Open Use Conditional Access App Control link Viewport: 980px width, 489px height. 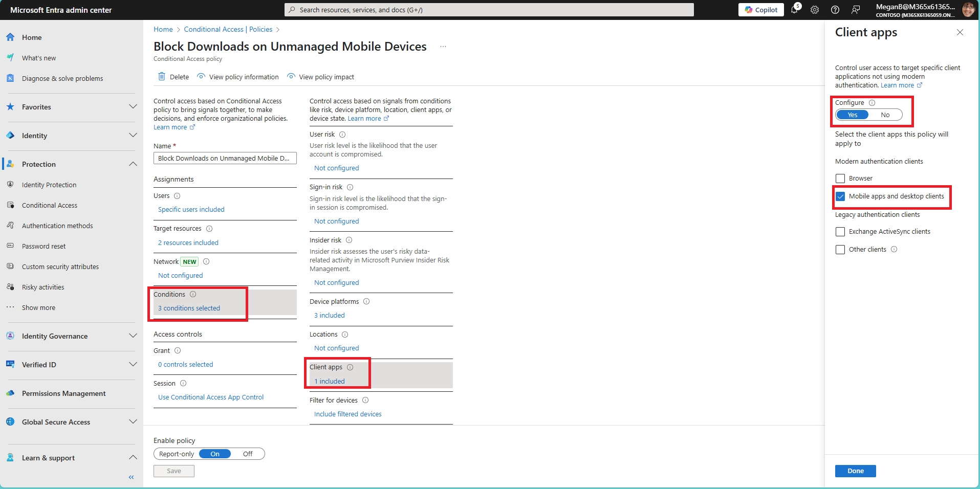tap(211, 397)
